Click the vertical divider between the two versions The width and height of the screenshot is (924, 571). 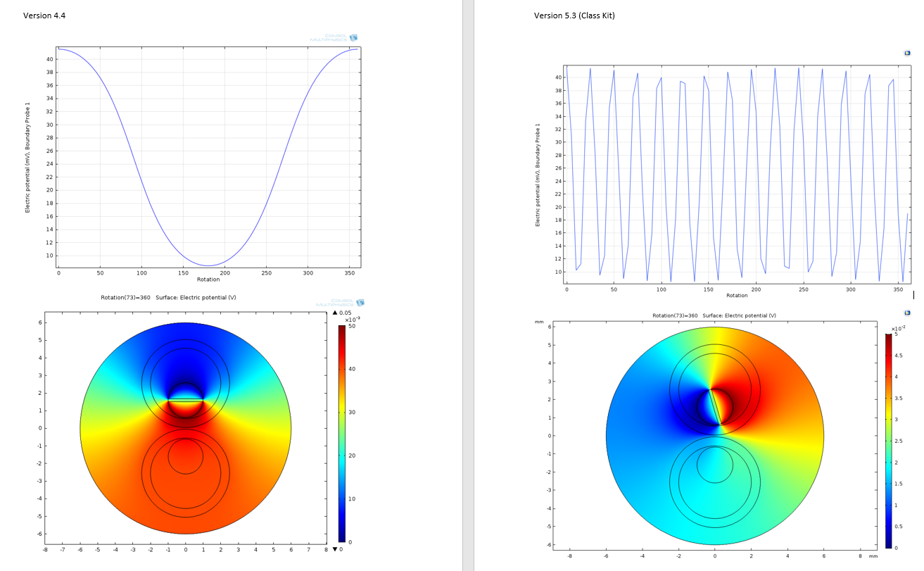pyautogui.click(x=468, y=285)
